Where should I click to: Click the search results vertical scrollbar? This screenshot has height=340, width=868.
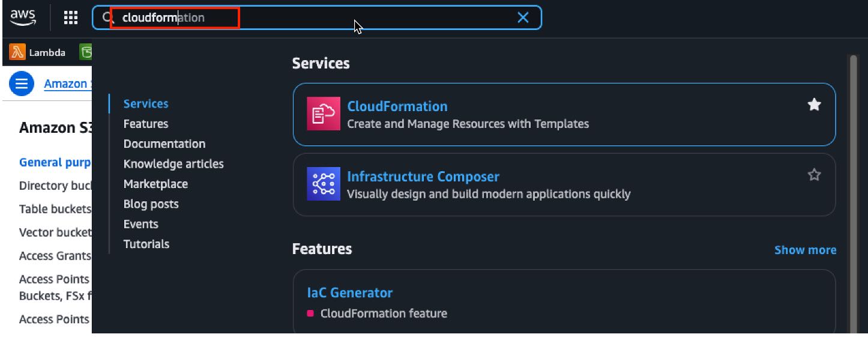[x=853, y=180]
